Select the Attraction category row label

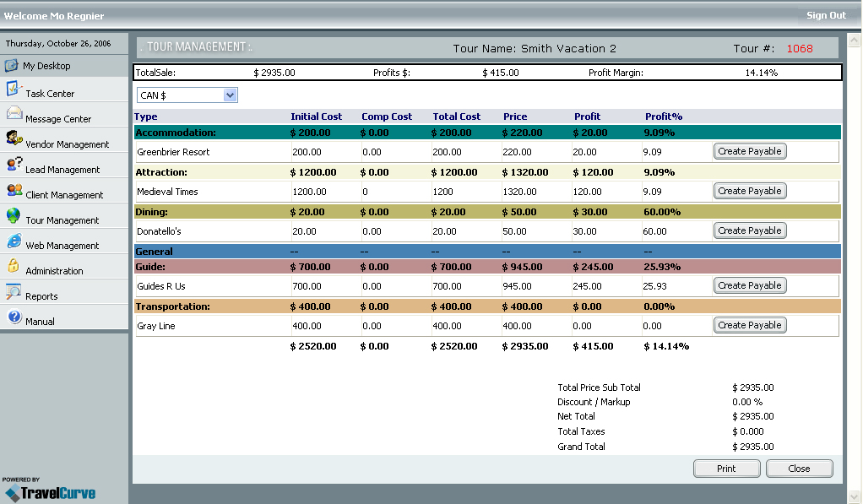161,172
